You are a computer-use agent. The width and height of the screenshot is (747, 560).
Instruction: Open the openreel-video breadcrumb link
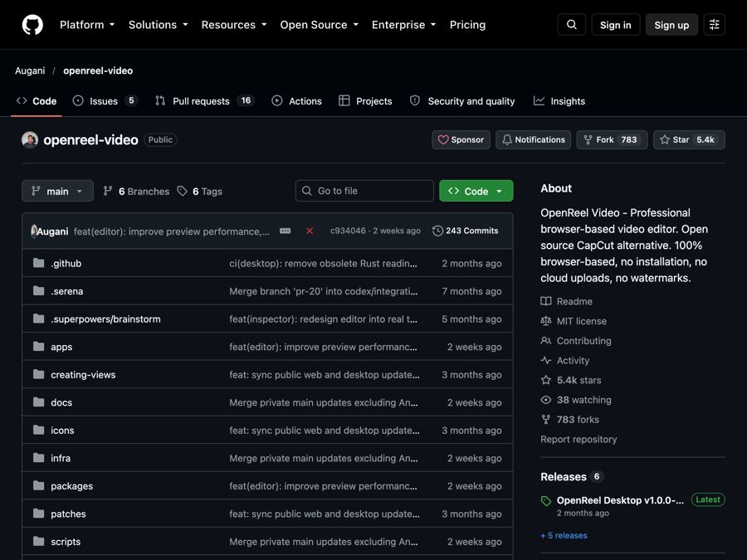pyautogui.click(x=98, y=71)
